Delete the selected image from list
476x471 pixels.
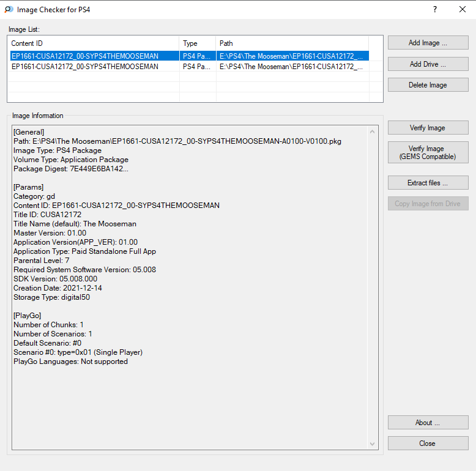point(428,85)
